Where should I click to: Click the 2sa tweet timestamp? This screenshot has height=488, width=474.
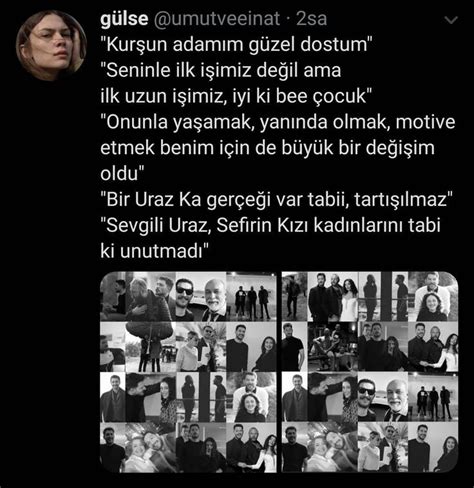pyautogui.click(x=311, y=19)
